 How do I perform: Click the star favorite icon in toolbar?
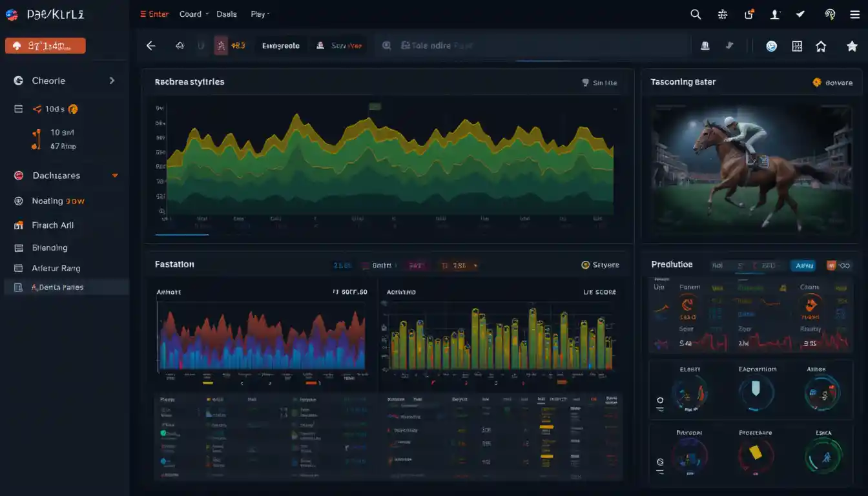coord(852,46)
